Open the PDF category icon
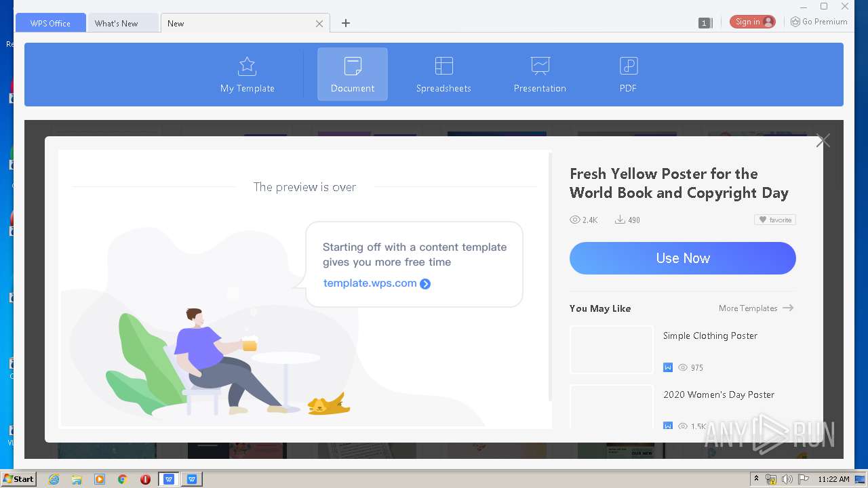868x488 pixels. pyautogui.click(x=628, y=66)
